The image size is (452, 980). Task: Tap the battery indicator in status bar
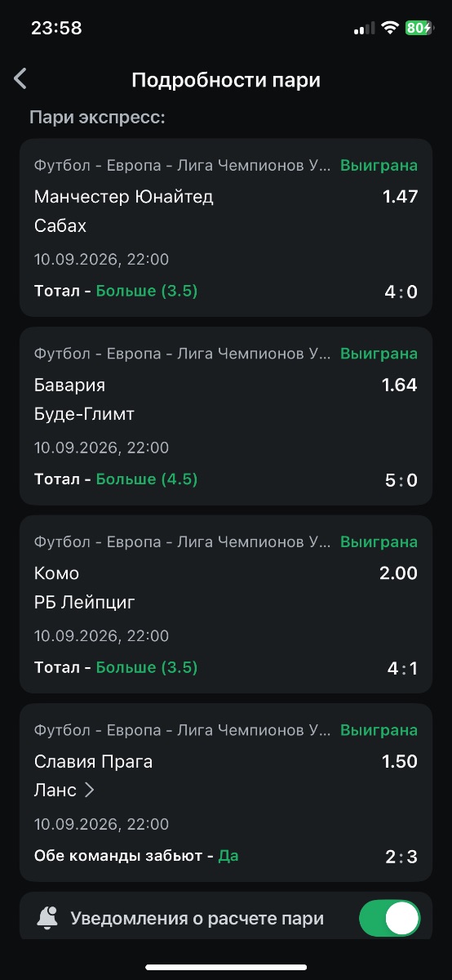419,28
